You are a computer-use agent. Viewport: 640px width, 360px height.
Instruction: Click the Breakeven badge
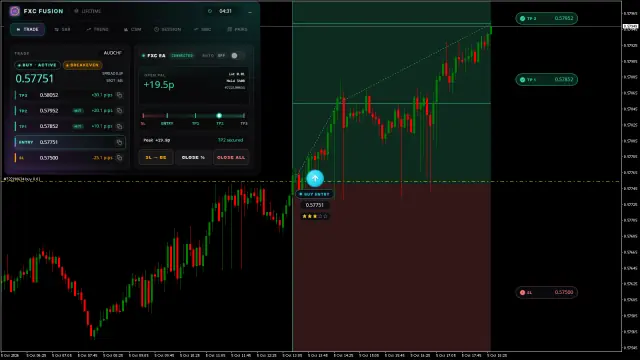coord(82,65)
